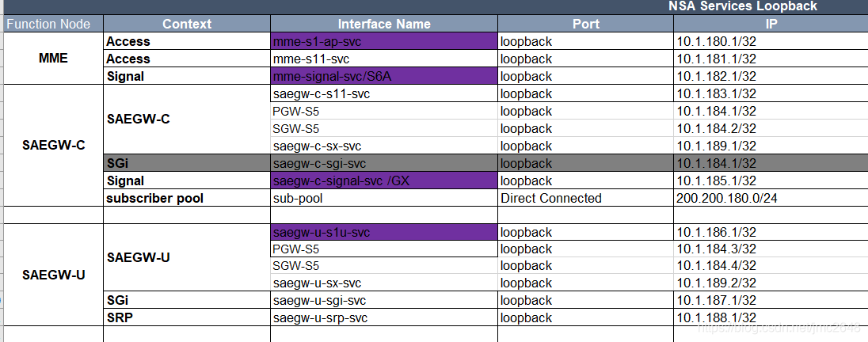Select the NSA Services Loopback title cell
Screen dimensions: 868x342
(743, 6)
